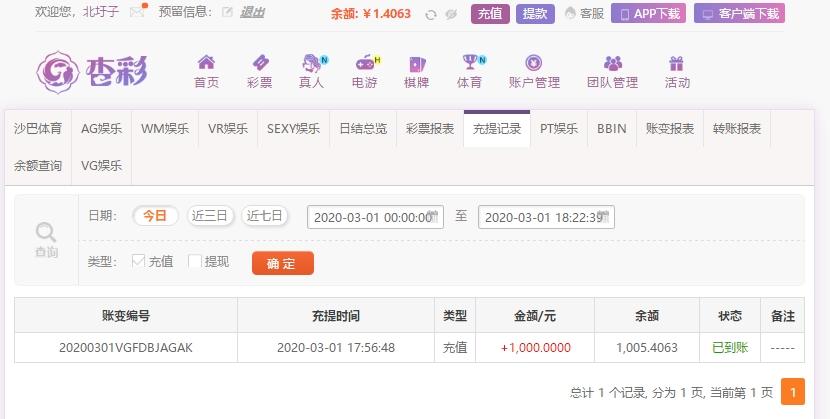Image resolution: width=830 pixels, height=419 pixels.
Task: Switch to AG娱乐 tab
Action: tap(101, 129)
